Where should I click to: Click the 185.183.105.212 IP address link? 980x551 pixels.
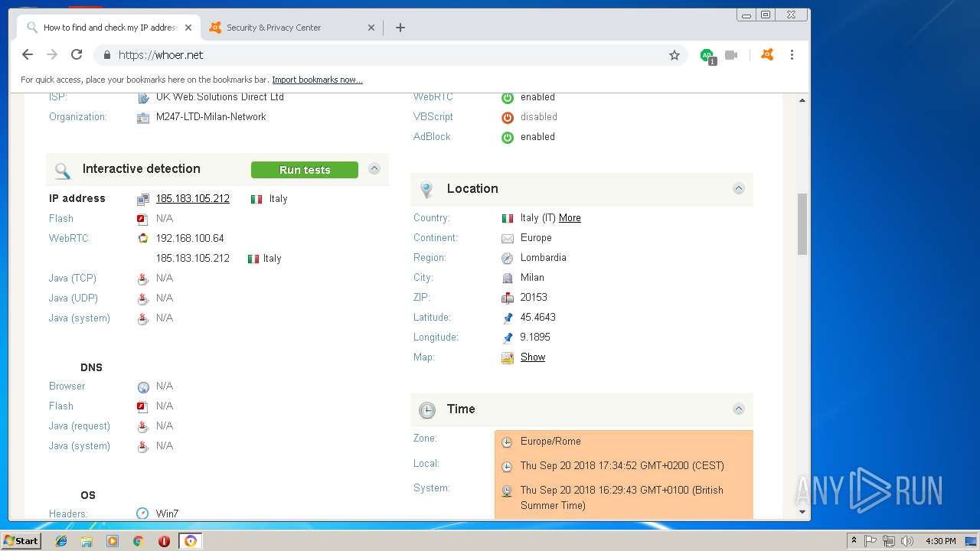click(193, 198)
